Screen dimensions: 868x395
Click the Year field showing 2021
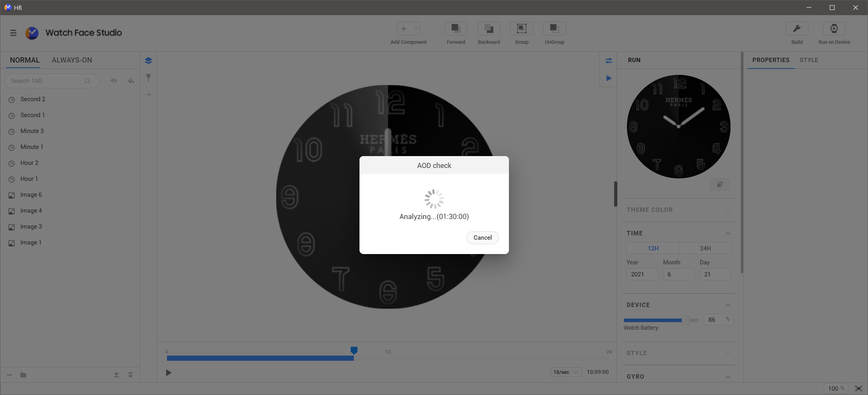(642, 274)
